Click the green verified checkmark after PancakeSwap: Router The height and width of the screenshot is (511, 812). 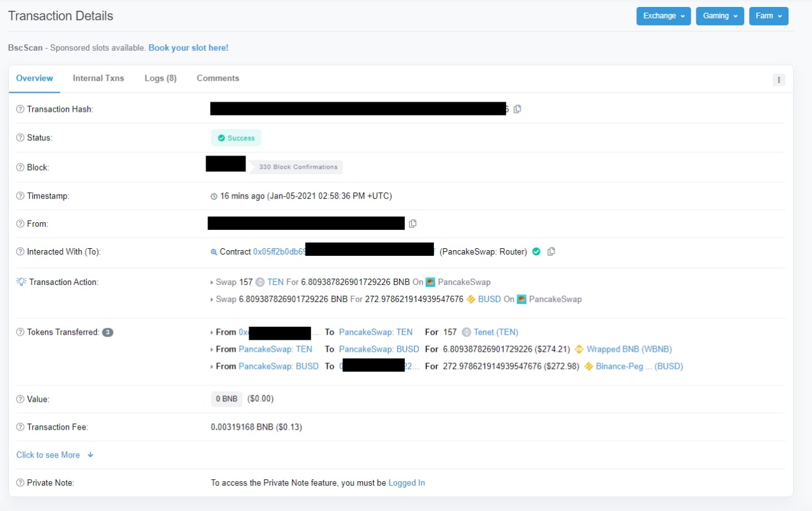[x=536, y=251]
